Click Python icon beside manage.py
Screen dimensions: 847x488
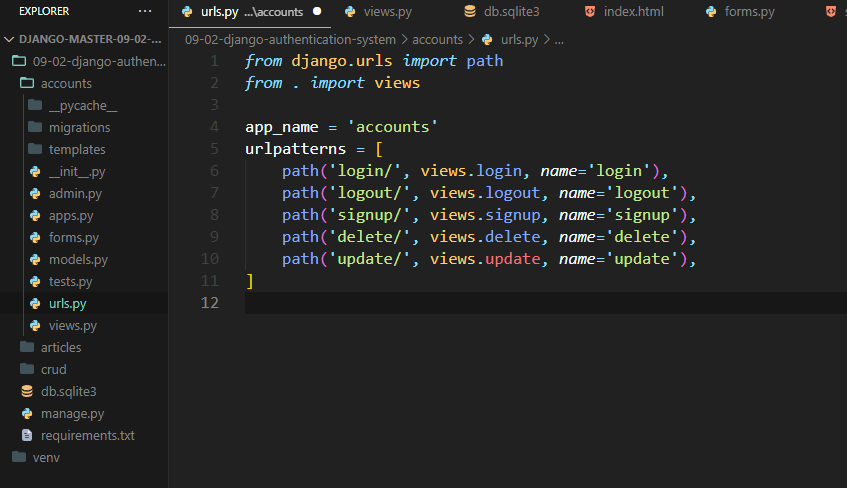click(x=27, y=413)
